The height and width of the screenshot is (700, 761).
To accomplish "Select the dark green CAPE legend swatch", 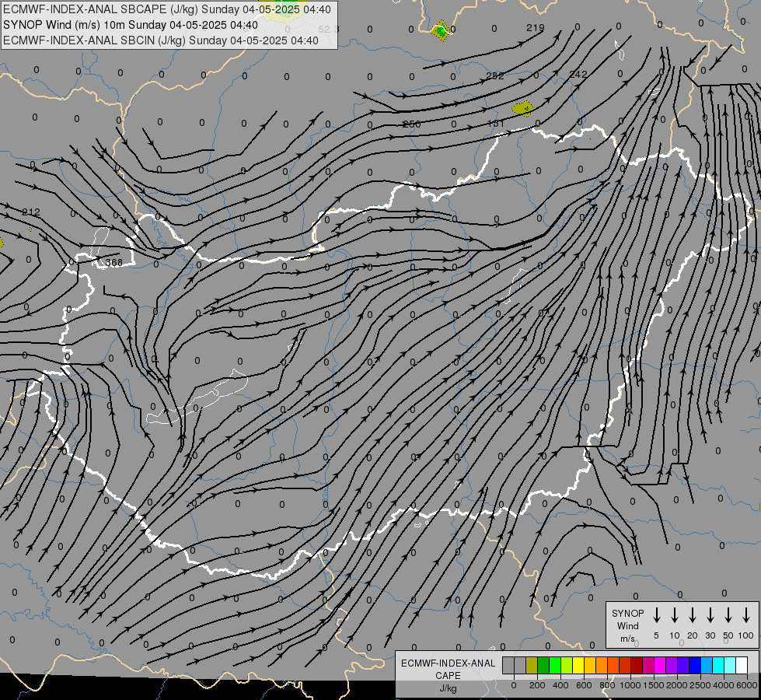I will [x=543, y=665].
